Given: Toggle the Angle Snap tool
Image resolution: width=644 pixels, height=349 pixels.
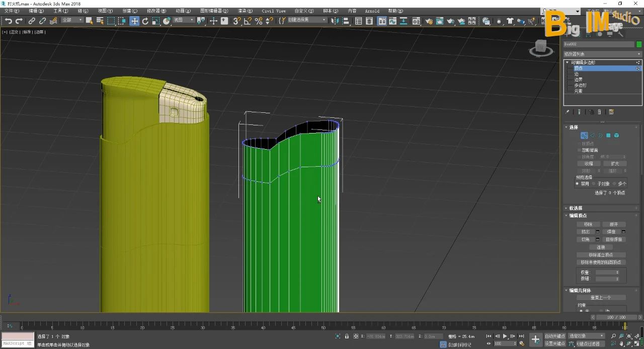Looking at the screenshot, I should pos(248,21).
